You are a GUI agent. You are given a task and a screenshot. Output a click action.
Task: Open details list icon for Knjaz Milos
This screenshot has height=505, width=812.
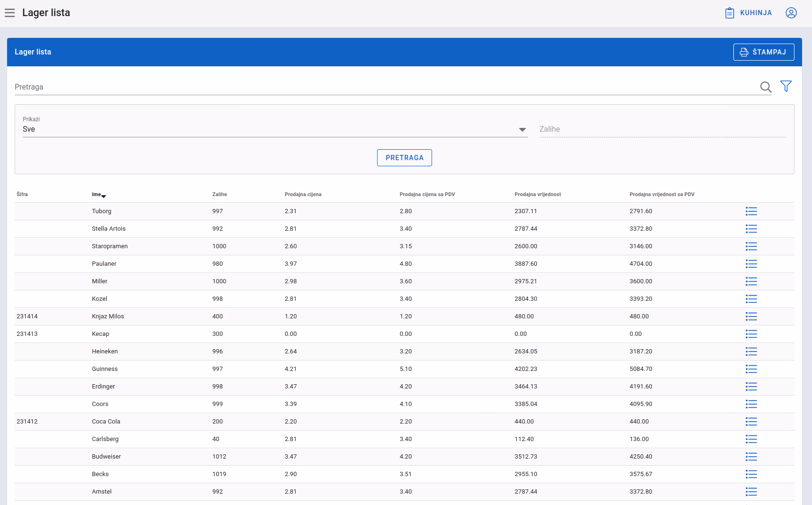(751, 316)
